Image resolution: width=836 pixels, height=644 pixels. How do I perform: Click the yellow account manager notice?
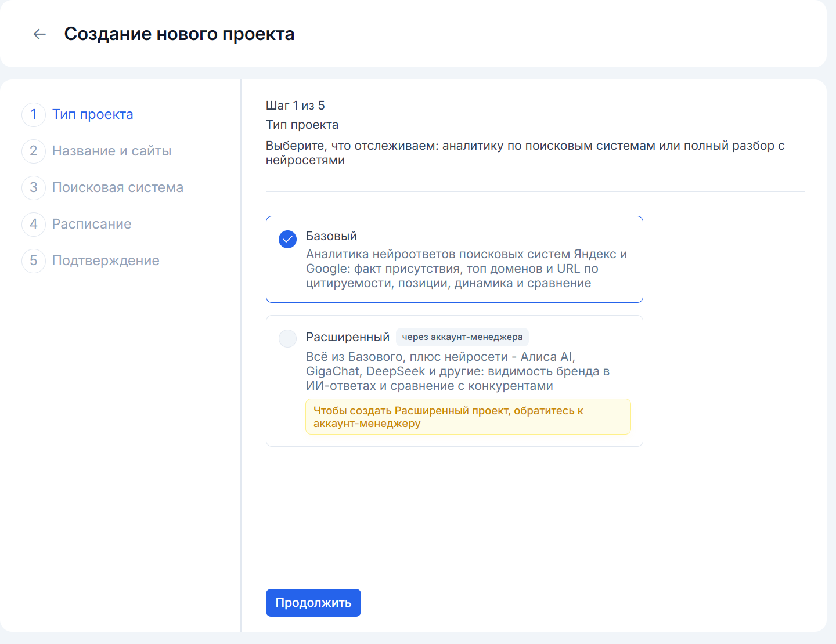point(468,417)
